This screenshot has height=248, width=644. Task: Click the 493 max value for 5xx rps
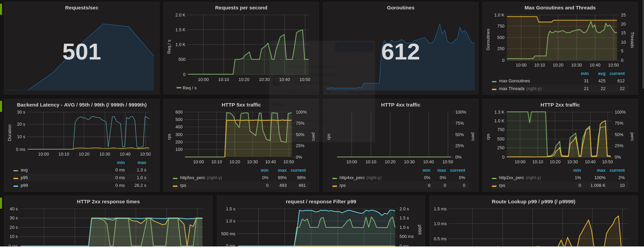click(x=283, y=185)
